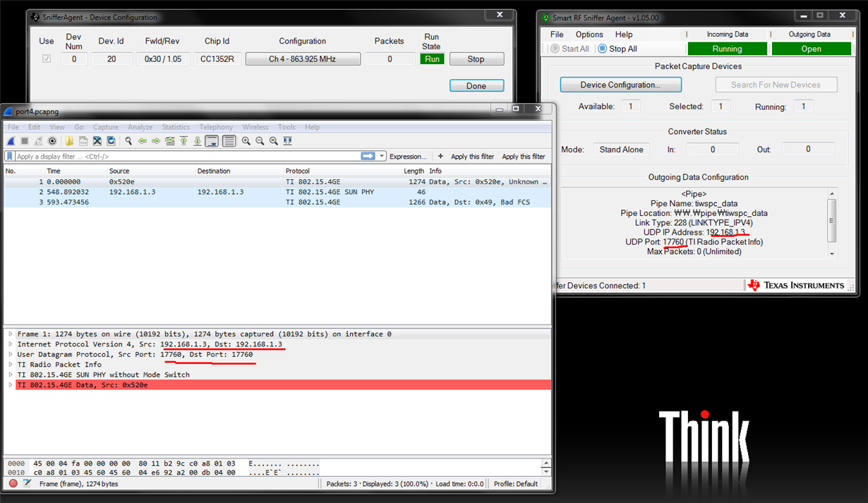This screenshot has height=503, width=868.
Task: Click into display filter input field
Action: 187,157
